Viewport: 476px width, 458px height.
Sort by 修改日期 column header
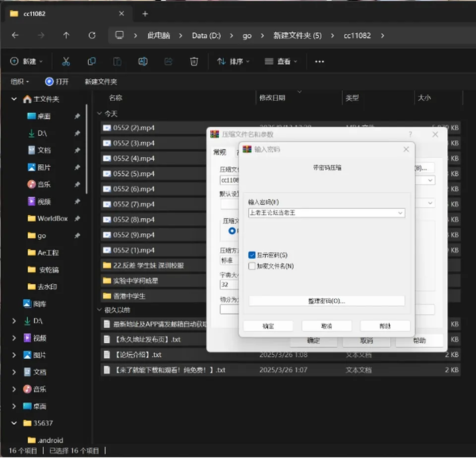coord(272,98)
